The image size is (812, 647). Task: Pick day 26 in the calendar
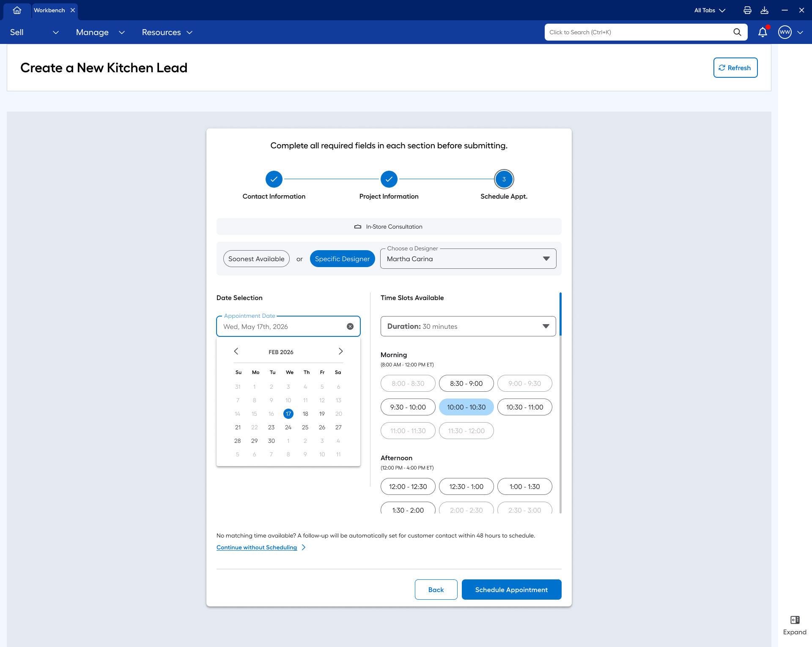coord(322,427)
